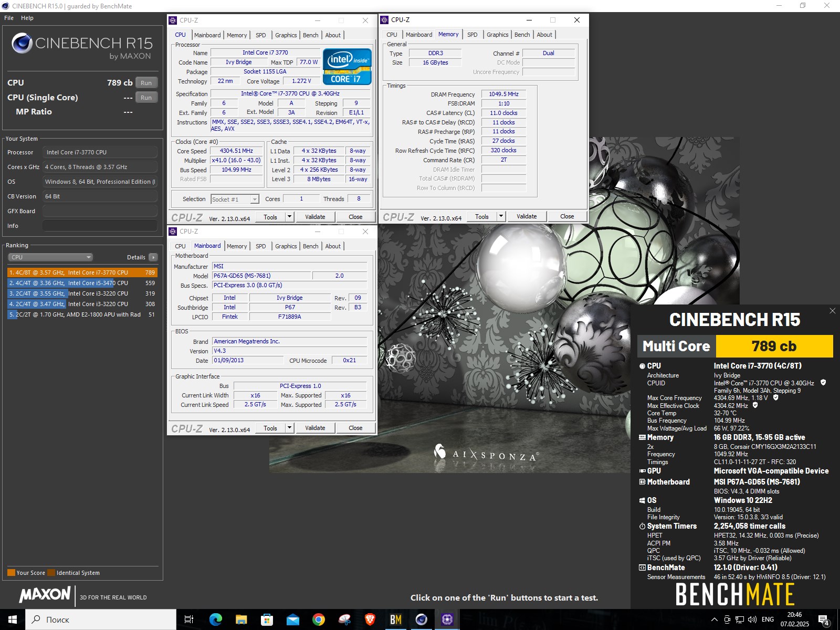This screenshot has width=840, height=630.
Task: Open the Socket #1 selection dropdown
Action: tap(235, 199)
